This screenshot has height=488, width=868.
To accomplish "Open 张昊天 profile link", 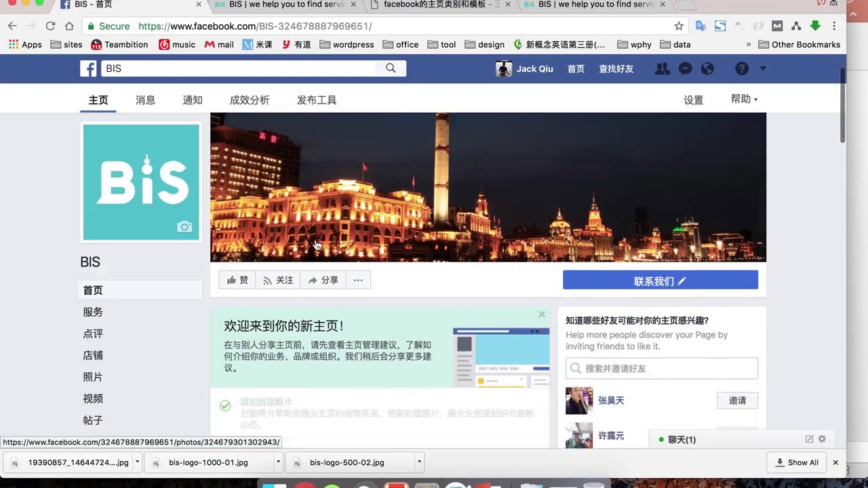I will pyautogui.click(x=611, y=401).
